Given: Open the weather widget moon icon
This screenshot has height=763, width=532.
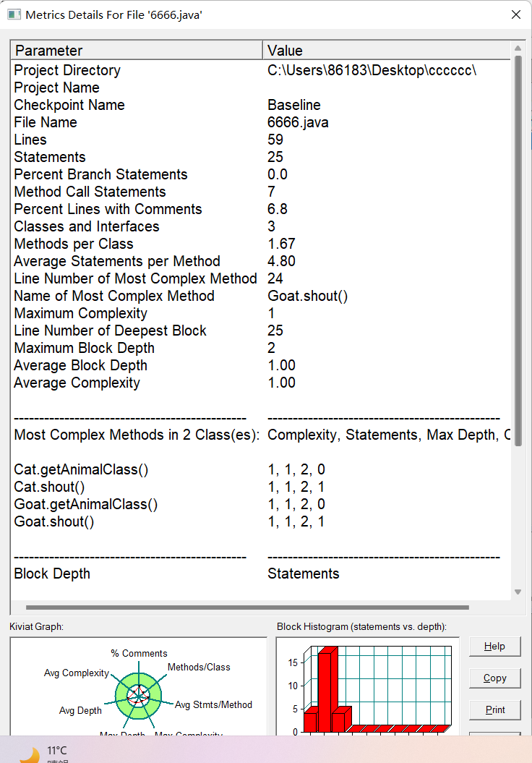Looking at the screenshot, I should pos(29,754).
